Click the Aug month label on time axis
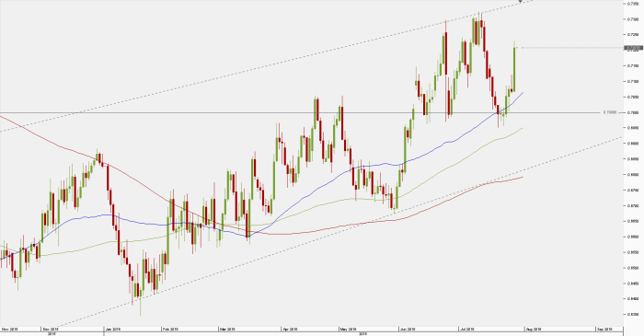Image resolution: width=644 pixels, height=336 pixels. 533,329
